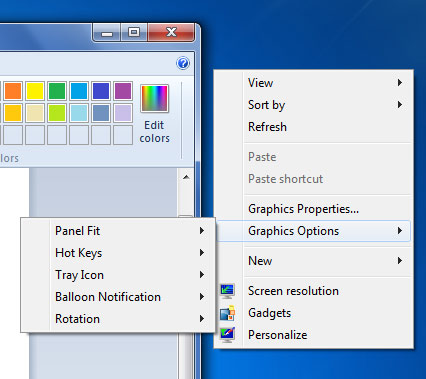Screen dimensions: 426x379
Task: Pick the blue-gray color swatch
Action: tap(101, 113)
